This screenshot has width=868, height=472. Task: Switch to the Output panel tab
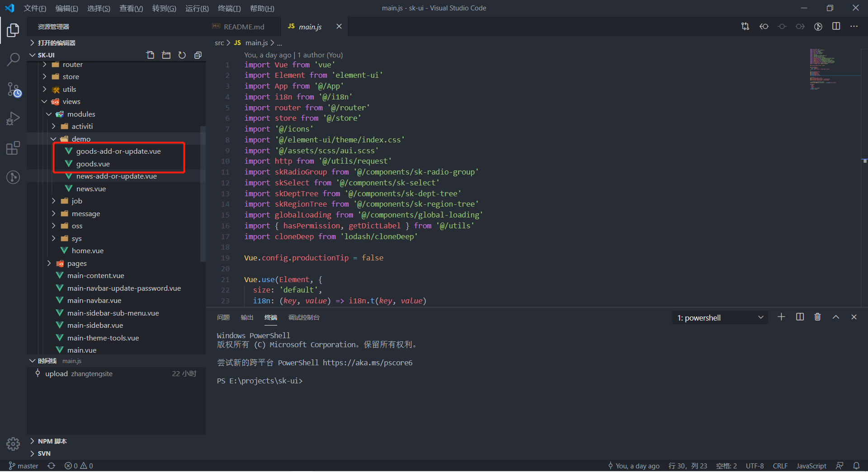pyautogui.click(x=247, y=317)
